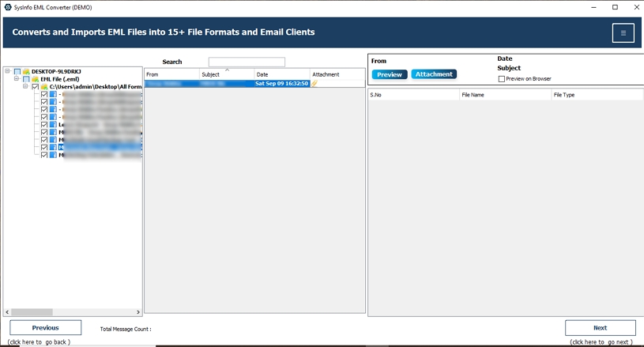The width and height of the screenshot is (644, 347).
Task: Tick the DESKTOP-9L9DRKJ checkbox
Action: pos(17,71)
